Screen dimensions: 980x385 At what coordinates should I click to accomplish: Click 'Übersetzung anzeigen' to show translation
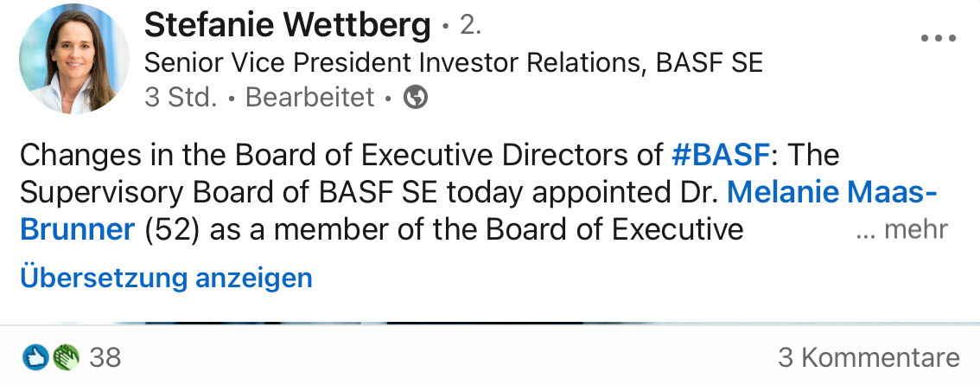pyautogui.click(x=166, y=278)
